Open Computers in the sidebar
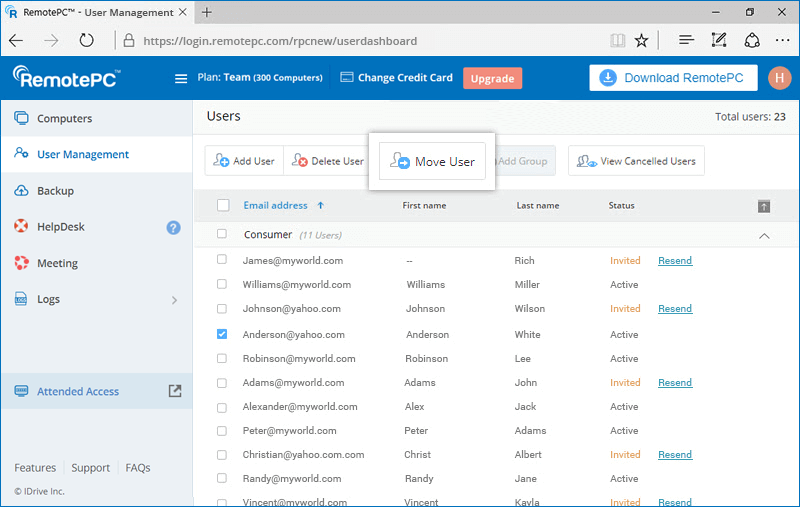 [x=97, y=118]
